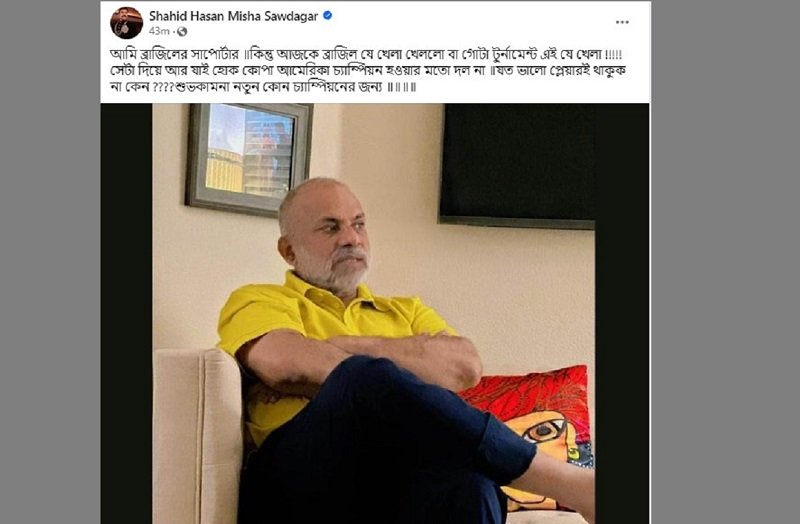
Task: Open the three-dot post options menu
Action: click(622, 22)
